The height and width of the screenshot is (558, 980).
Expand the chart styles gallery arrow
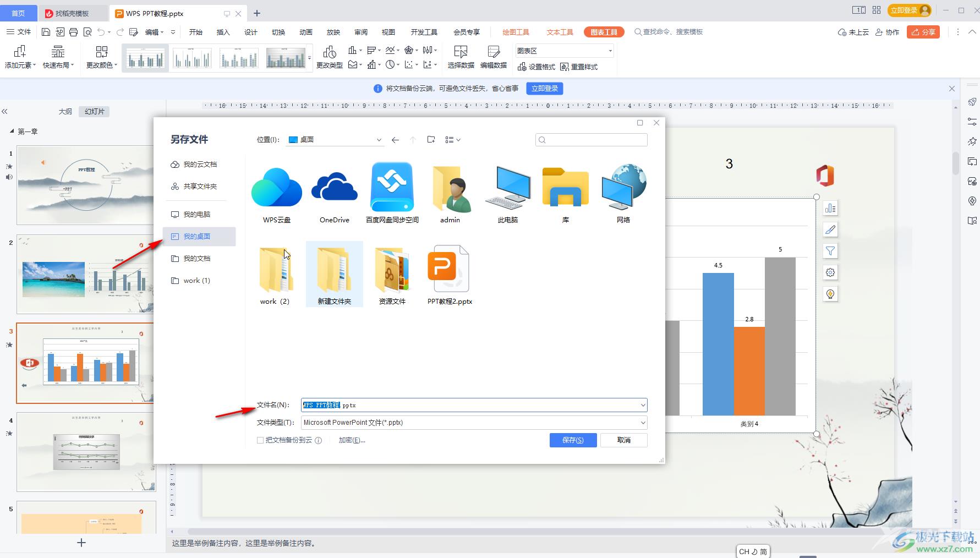point(310,57)
